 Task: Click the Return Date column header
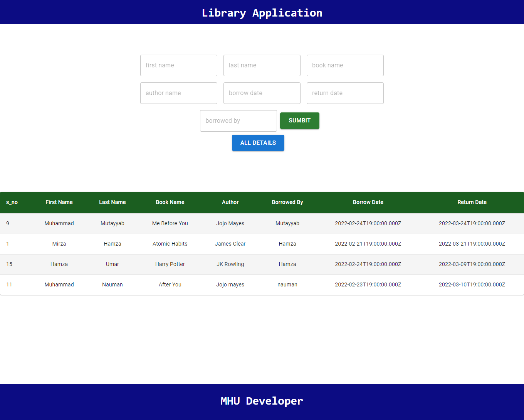pyautogui.click(x=472, y=202)
